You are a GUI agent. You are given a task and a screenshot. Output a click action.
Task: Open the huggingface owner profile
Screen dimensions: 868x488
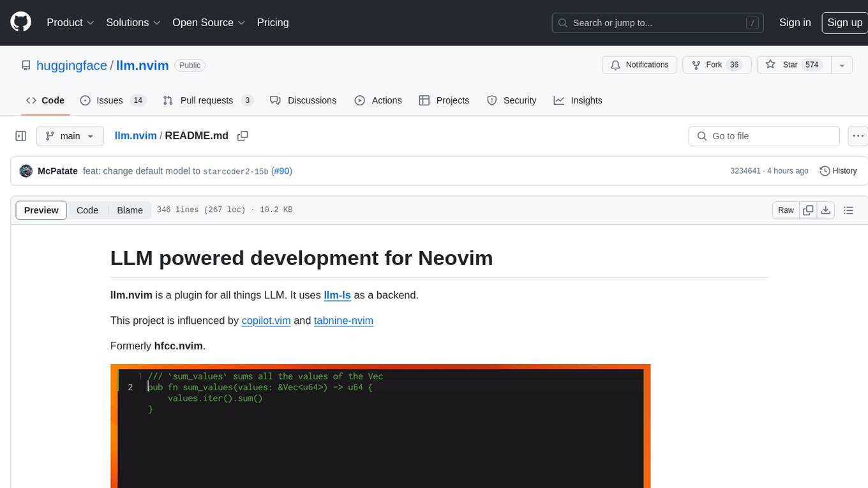pyautogui.click(x=71, y=65)
